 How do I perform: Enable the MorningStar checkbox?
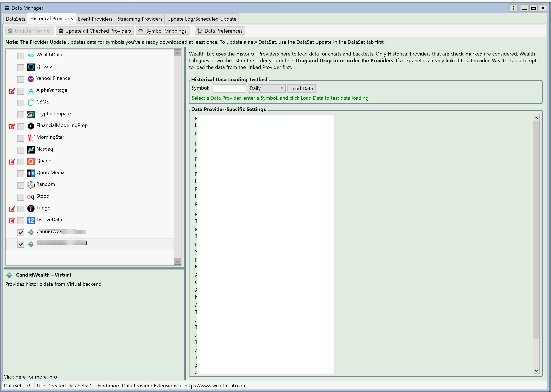pos(21,138)
